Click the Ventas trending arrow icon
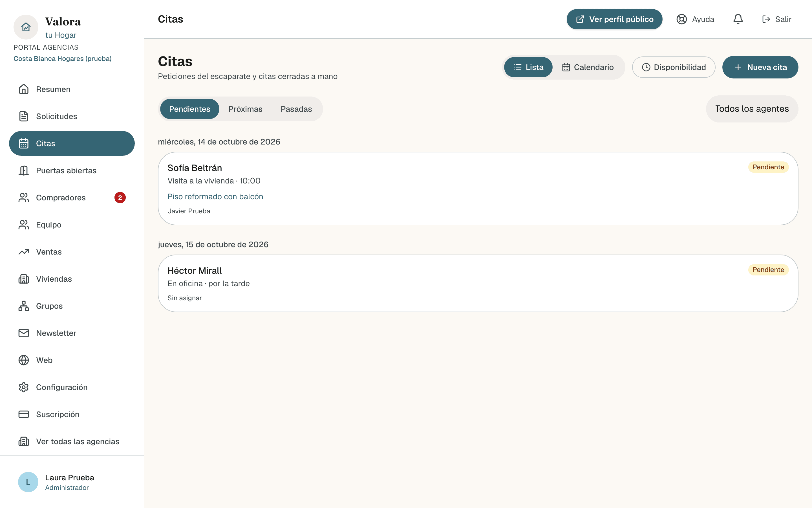Screen dimensions: 812x508 tap(23, 252)
